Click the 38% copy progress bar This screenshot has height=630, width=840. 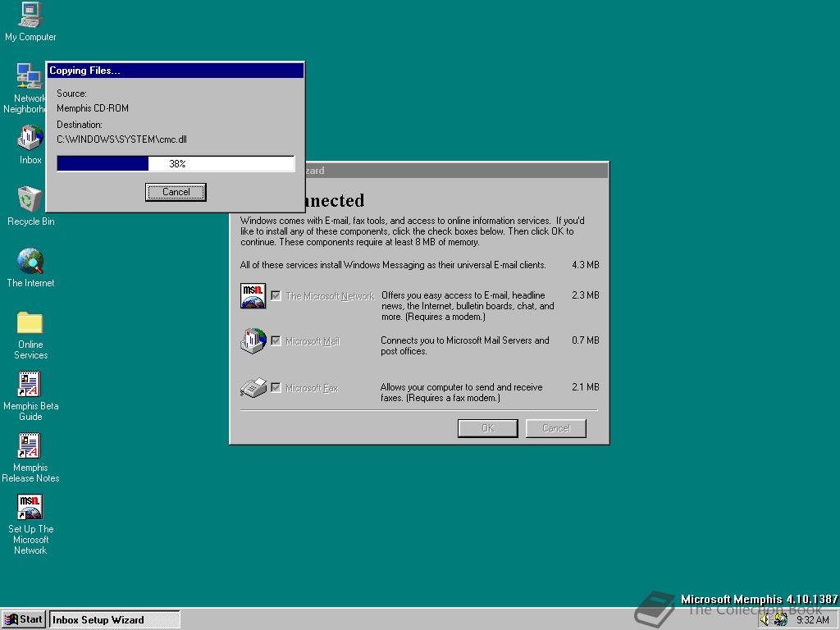(x=176, y=163)
